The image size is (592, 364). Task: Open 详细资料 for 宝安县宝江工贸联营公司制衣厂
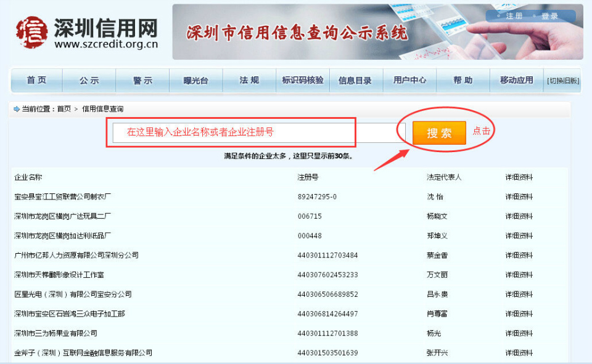(x=519, y=196)
